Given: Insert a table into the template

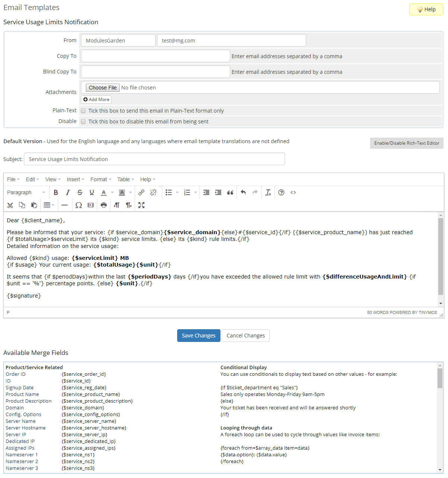Looking at the screenshot, I should point(47,205).
